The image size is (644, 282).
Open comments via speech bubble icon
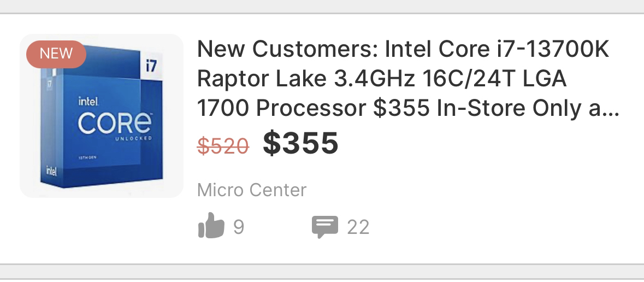(324, 226)
